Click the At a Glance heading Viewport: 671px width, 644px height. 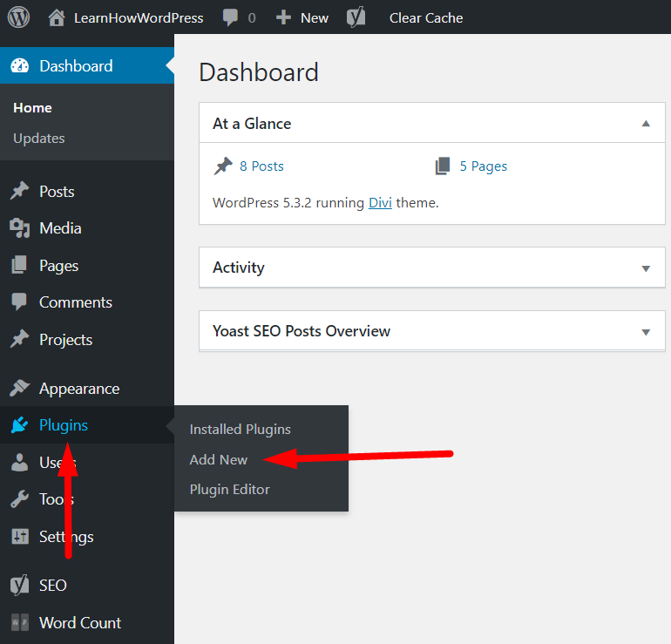(x=252, y=124)
